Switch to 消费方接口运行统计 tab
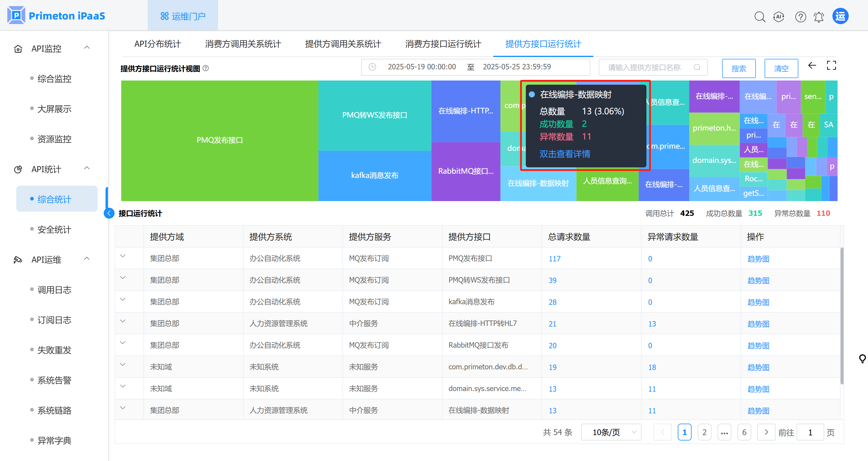The width and height of the screenshot is (868, 461). click(x=443, y=44)
